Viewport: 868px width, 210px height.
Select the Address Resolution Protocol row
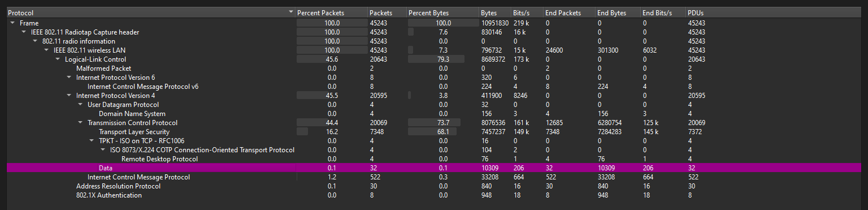click(434, 186)
